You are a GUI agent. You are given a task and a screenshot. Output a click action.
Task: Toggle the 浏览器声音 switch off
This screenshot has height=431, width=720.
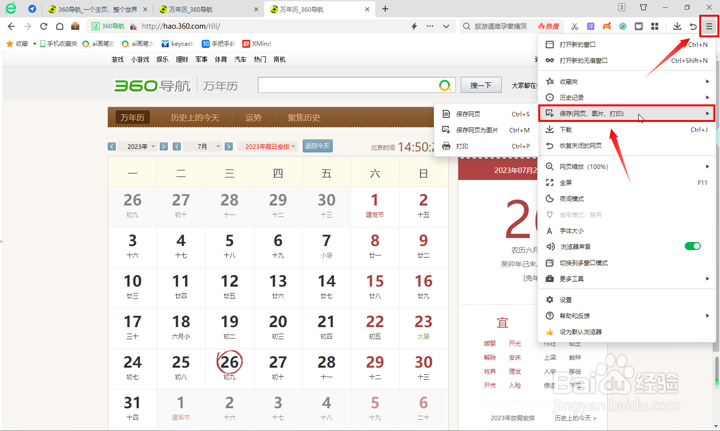pos(692,246)
